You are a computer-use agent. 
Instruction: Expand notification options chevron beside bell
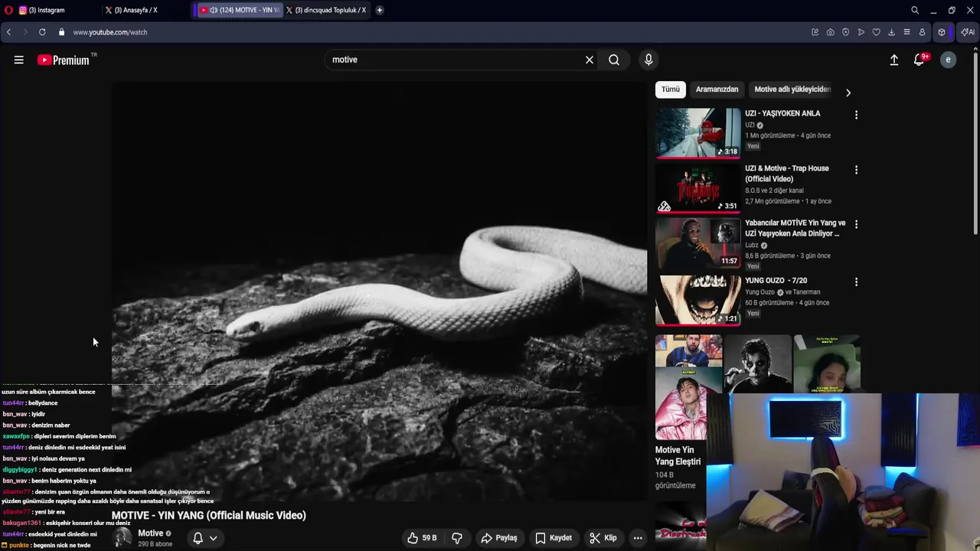[x=214, y=538]
